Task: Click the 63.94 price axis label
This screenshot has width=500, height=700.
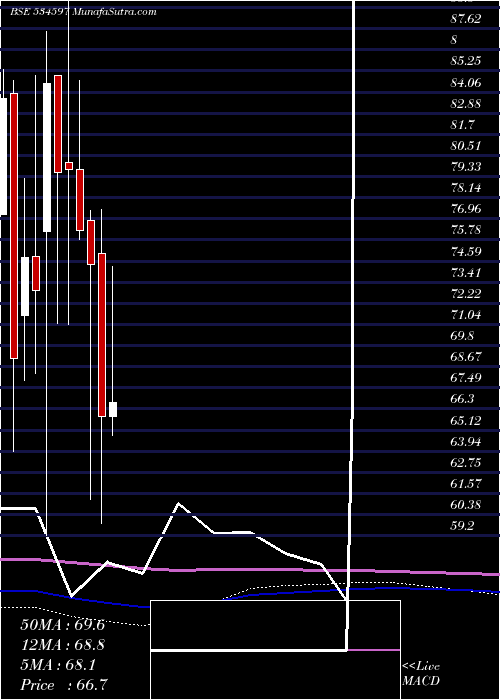Action: (x=466, y=442)
